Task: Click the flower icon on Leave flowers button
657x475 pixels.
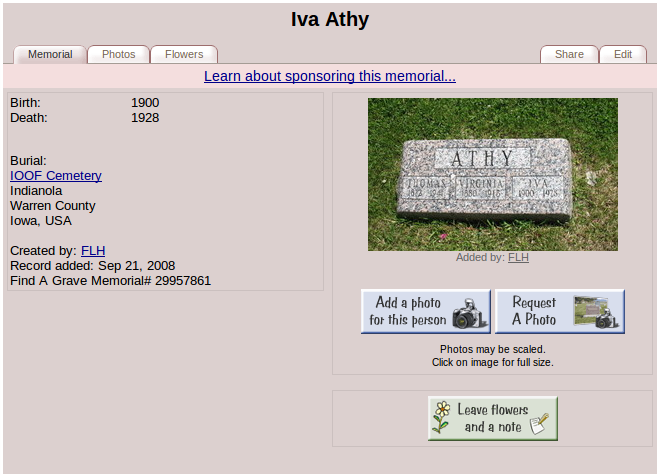Action: (x=441, y=418)
